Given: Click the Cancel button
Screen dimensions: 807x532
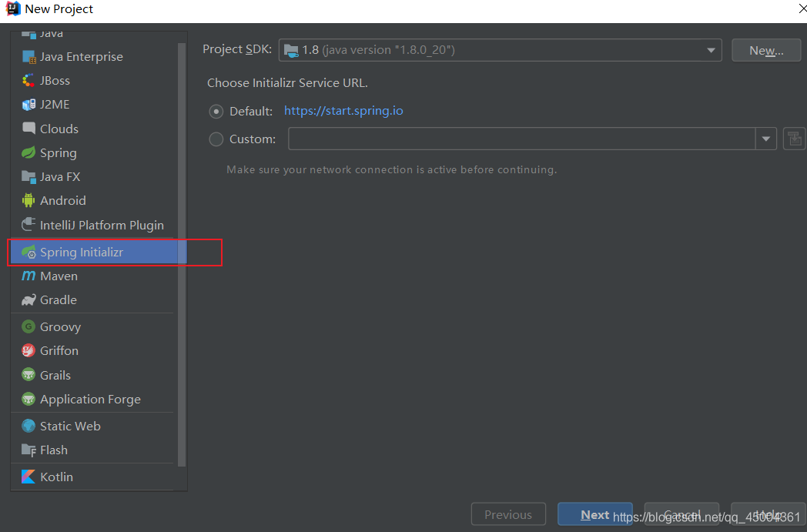Looking at the screenshot, I should pos(681,514).
